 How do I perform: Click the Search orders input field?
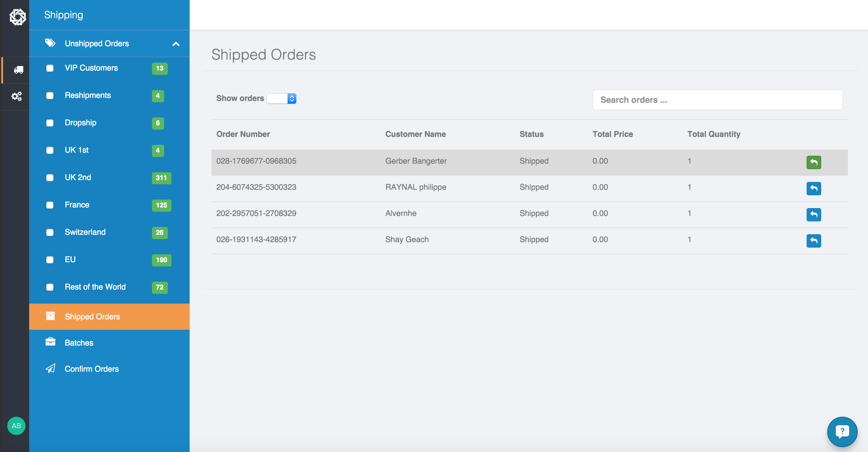(x=717, y=100)
